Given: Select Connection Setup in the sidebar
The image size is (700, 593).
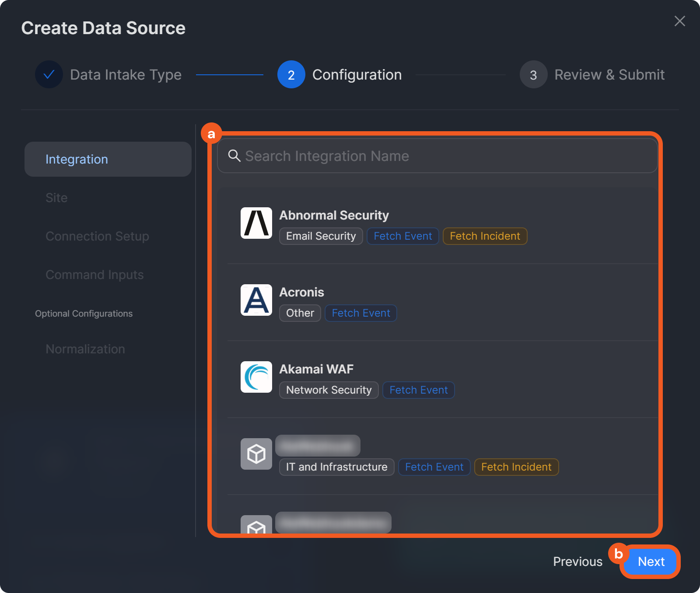Looking at the screenshot, I should pyautogui.click(x=97, y=236).
